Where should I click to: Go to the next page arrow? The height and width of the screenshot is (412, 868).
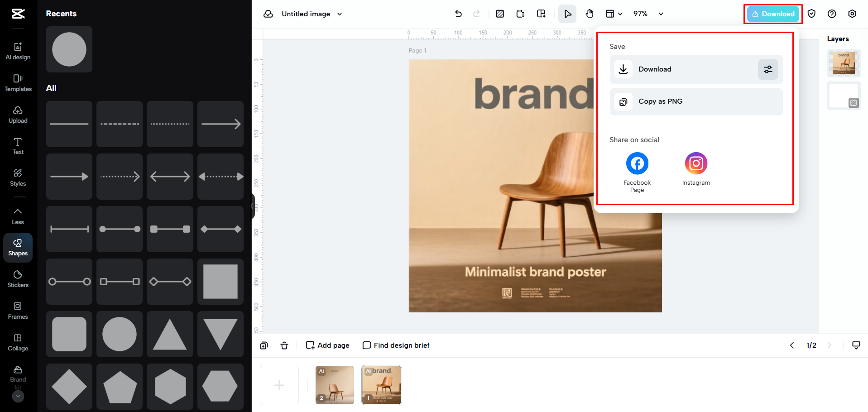pos(830,345)
